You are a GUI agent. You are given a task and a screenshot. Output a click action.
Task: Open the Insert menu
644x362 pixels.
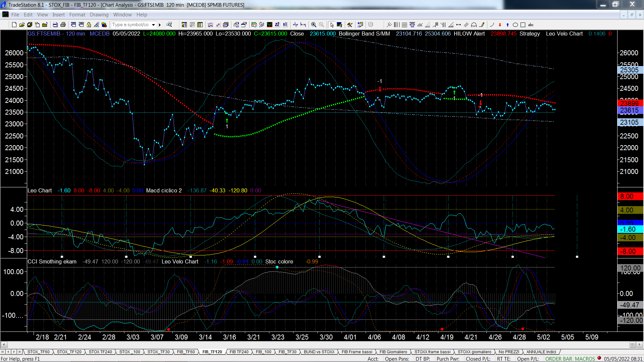tap(58, 15)
